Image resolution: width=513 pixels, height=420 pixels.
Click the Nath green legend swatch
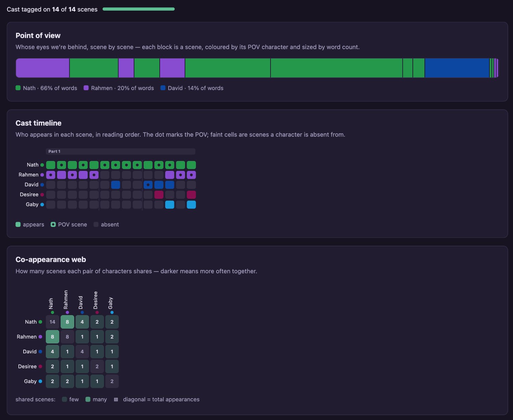tap(18, 88)
